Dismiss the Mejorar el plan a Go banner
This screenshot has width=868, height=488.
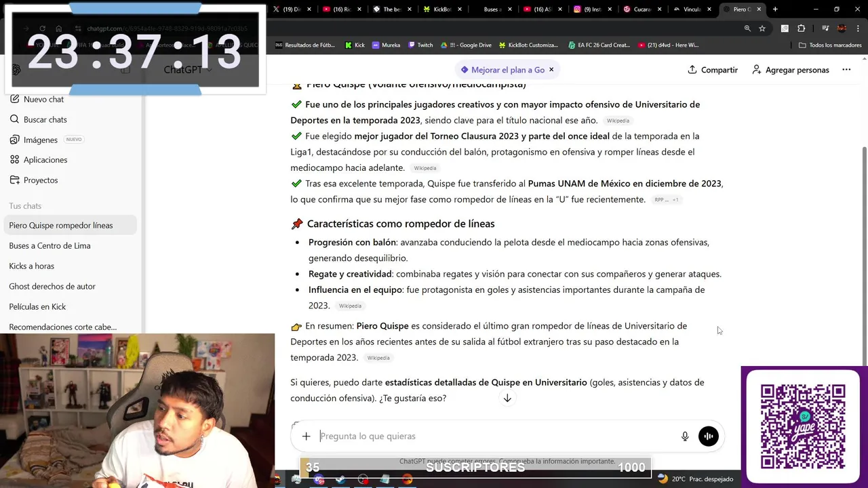(x=551, y=70)
